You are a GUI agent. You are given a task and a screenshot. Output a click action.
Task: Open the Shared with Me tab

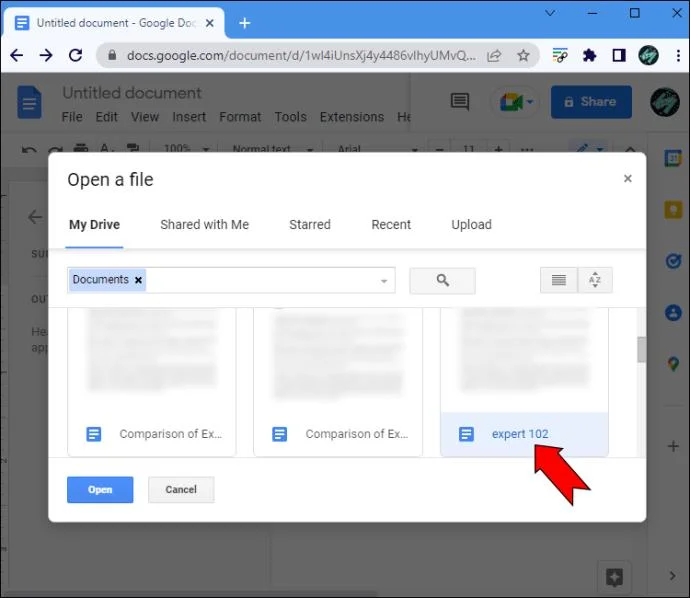pos(205,224)
